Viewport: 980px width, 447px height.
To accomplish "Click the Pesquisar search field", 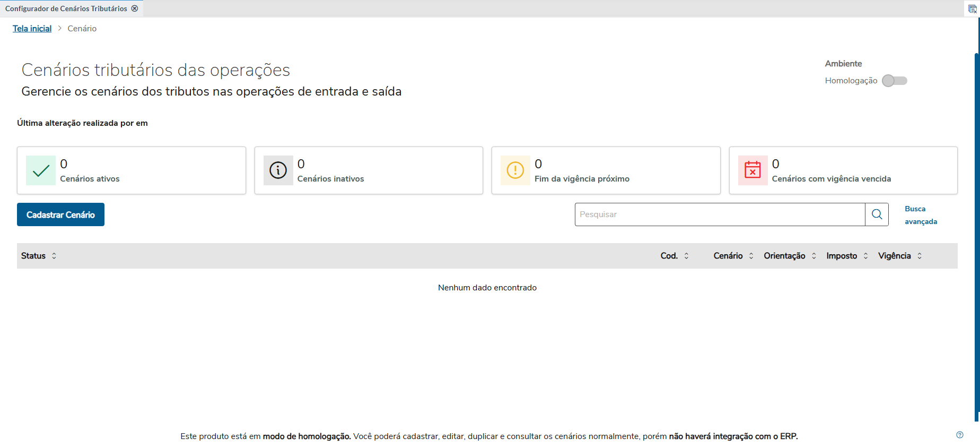I will click(x=720, y=214).
